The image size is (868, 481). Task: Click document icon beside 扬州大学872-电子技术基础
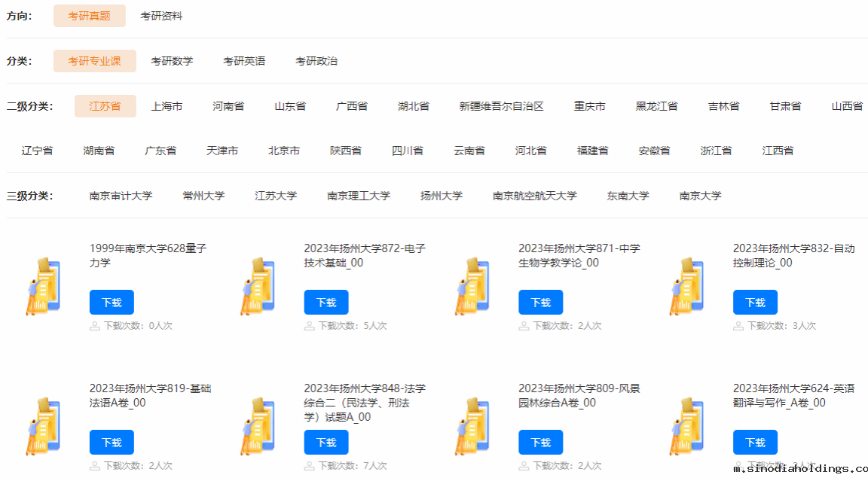(x=258, y=286)
